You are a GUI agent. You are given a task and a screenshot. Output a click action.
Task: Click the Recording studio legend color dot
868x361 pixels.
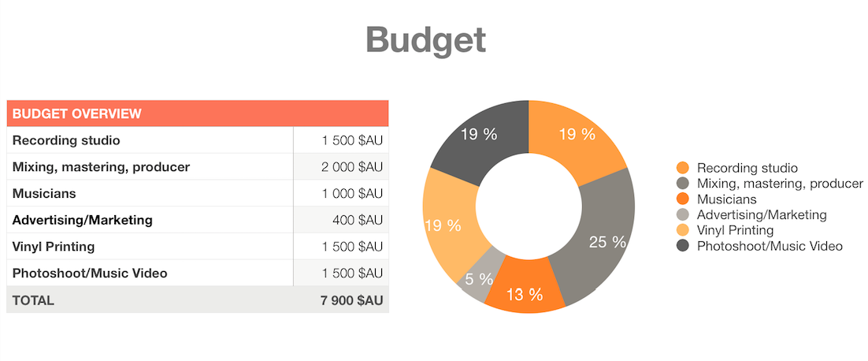pos(682,168)
